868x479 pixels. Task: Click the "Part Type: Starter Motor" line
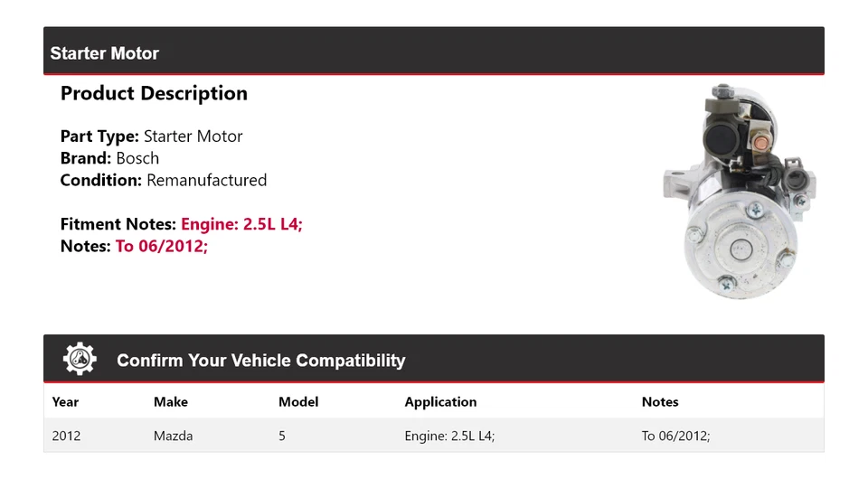point(151,136)
